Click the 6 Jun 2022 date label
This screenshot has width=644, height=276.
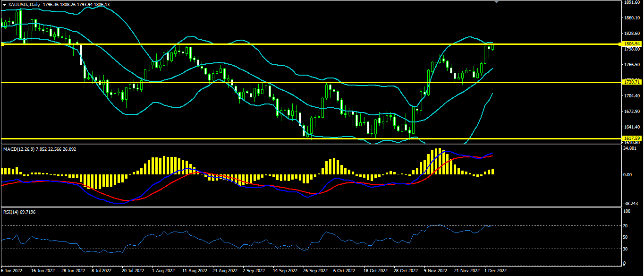click(12, 271)
